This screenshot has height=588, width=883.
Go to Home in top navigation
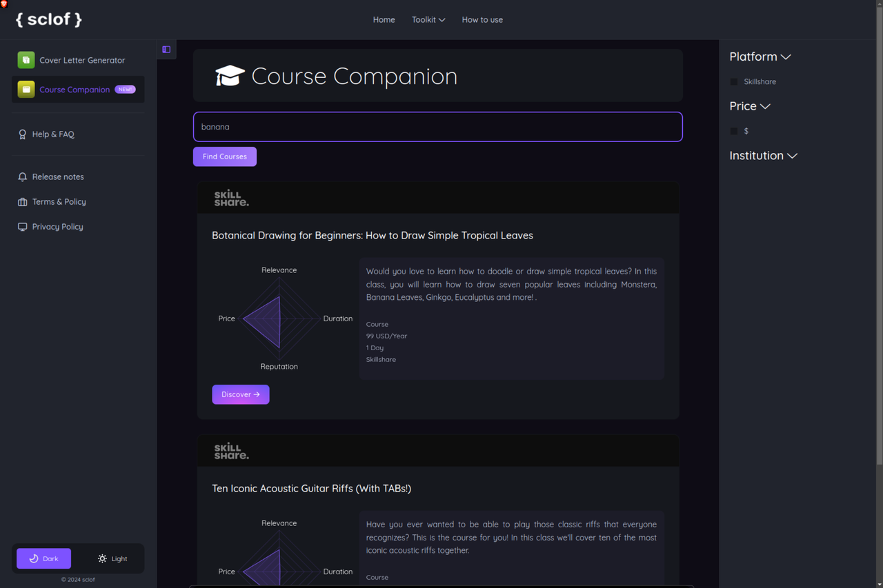384,20
